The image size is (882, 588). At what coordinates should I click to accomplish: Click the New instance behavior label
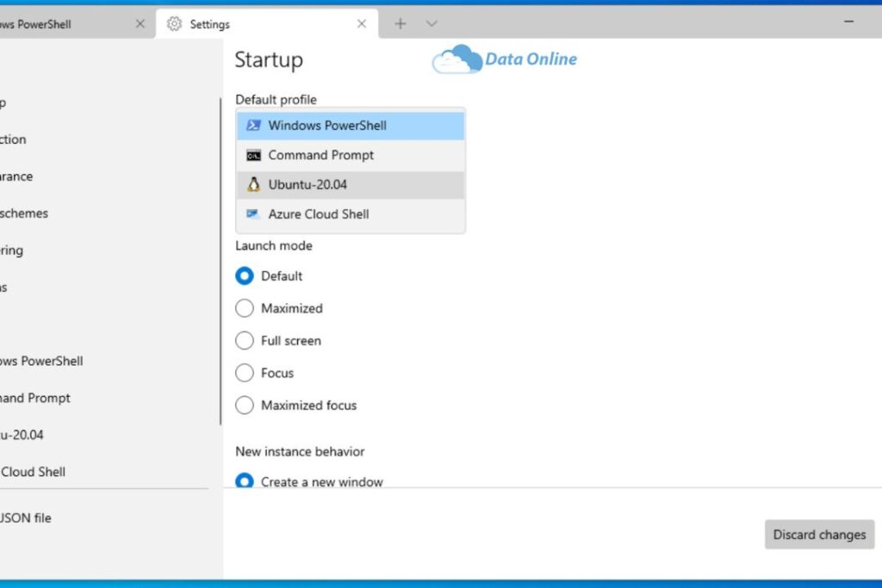300,451
